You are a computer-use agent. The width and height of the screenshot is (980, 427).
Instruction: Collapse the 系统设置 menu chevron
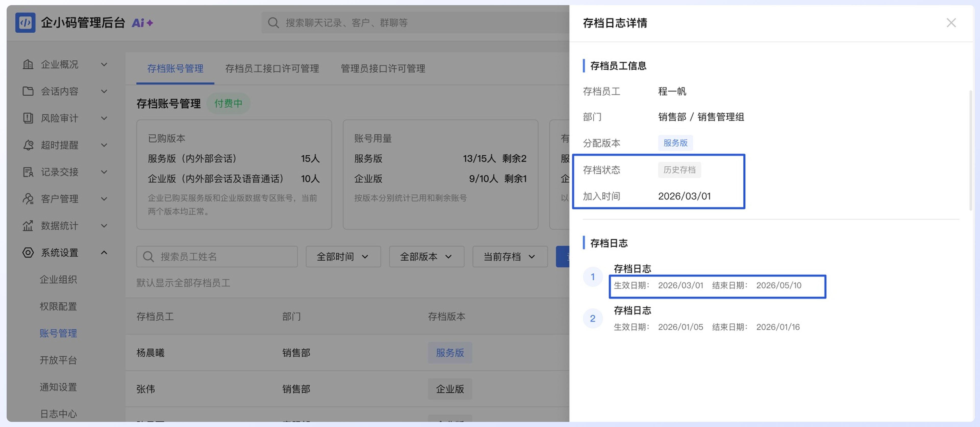(104, 253)
